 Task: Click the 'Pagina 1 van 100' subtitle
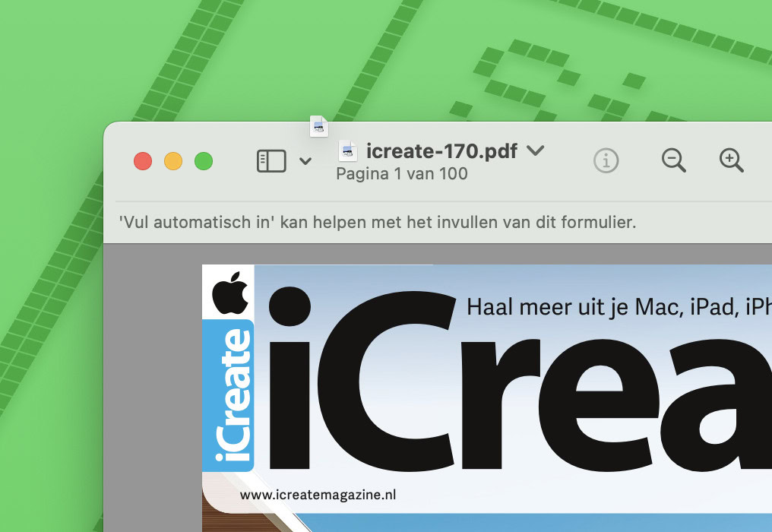coord(402,174)
